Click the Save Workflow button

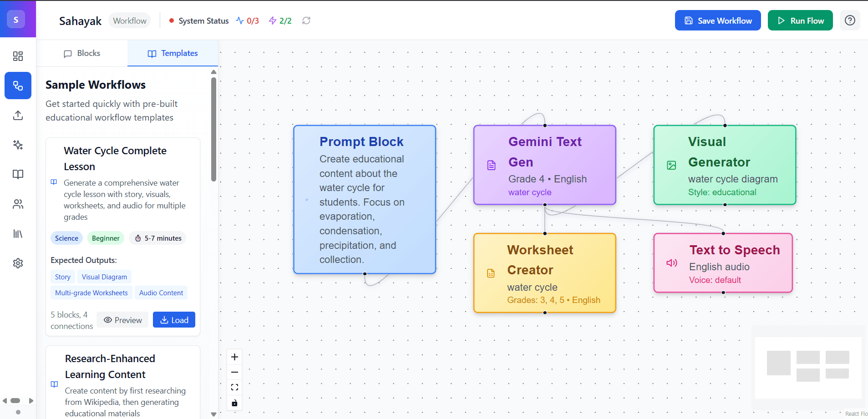[717, 20]
